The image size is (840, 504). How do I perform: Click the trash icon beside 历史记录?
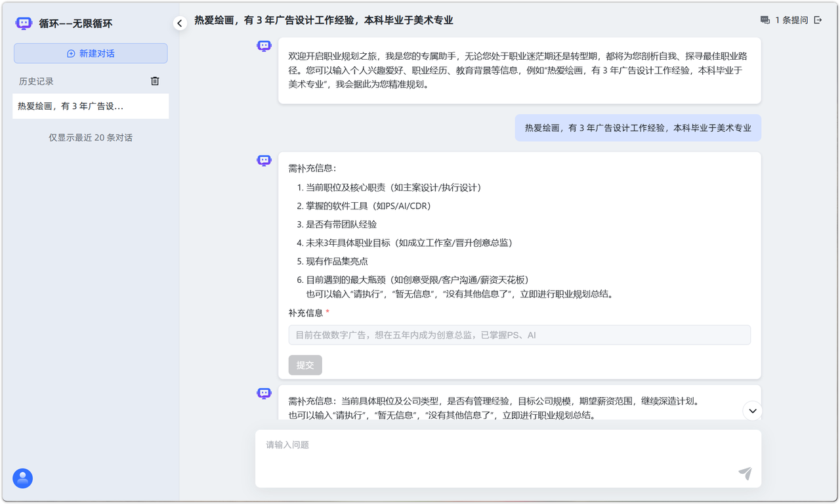point(155,81)
